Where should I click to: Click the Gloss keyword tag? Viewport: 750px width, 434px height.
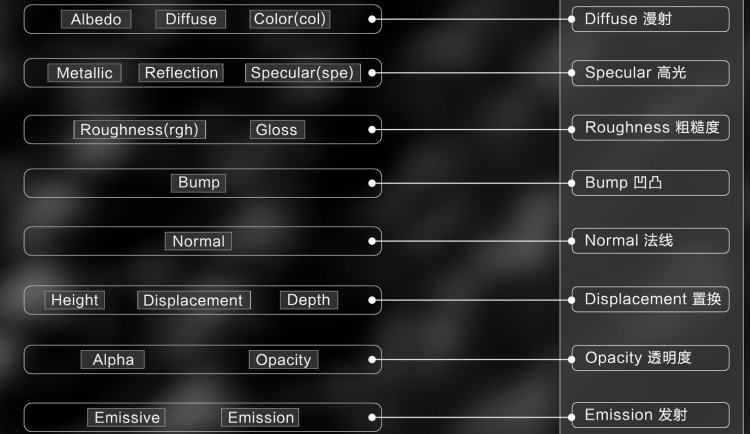pos(277,130)
